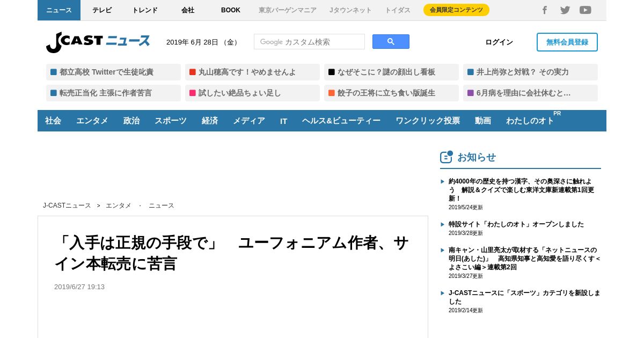
Task: Select the 会社 top tab
Action: 188,10
